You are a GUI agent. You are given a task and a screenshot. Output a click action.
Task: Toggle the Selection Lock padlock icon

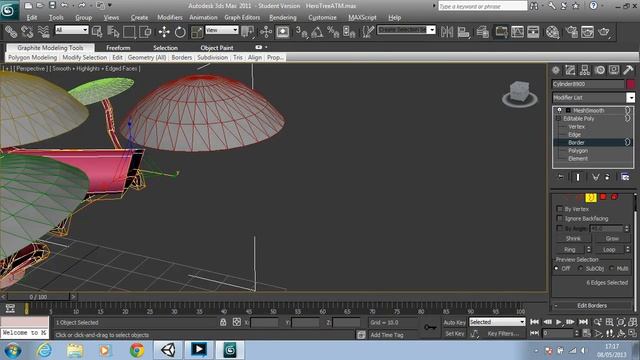pos(223,322)
